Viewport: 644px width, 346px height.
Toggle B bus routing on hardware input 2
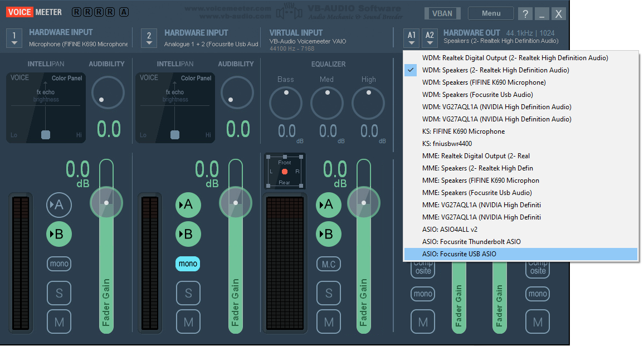pyautogui.click(x=188, y=234)
